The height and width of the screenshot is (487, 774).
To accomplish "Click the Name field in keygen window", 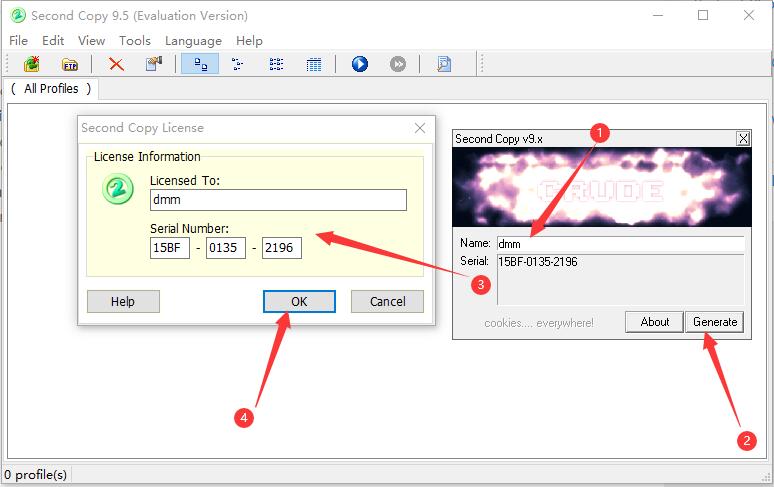I will 620,244.
